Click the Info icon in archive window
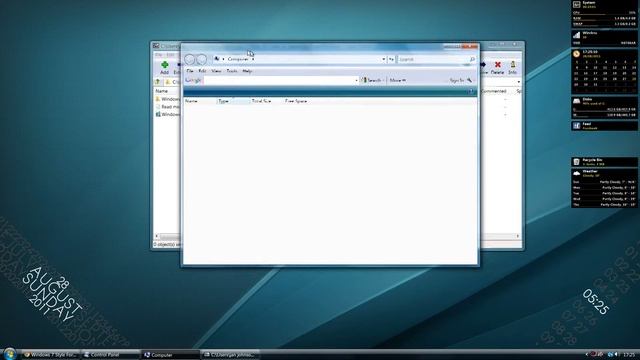The width and height of the screenshot is (640, 360). 513,65
